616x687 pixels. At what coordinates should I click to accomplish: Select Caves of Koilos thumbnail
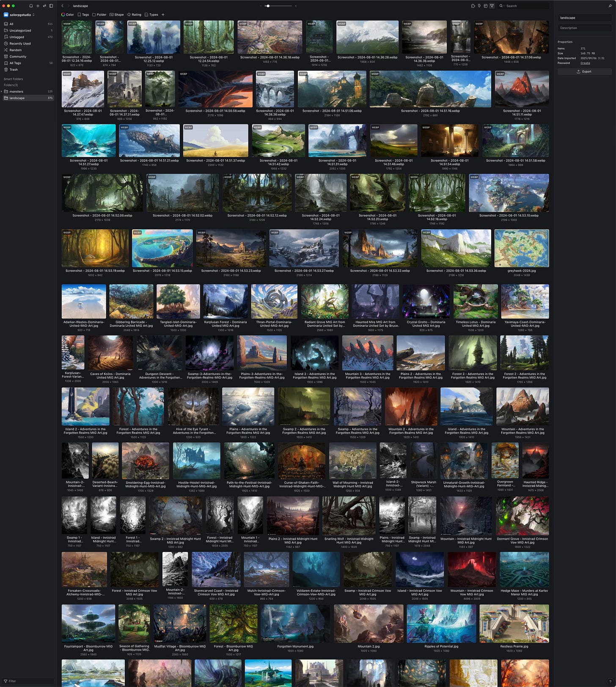(110, 353)
